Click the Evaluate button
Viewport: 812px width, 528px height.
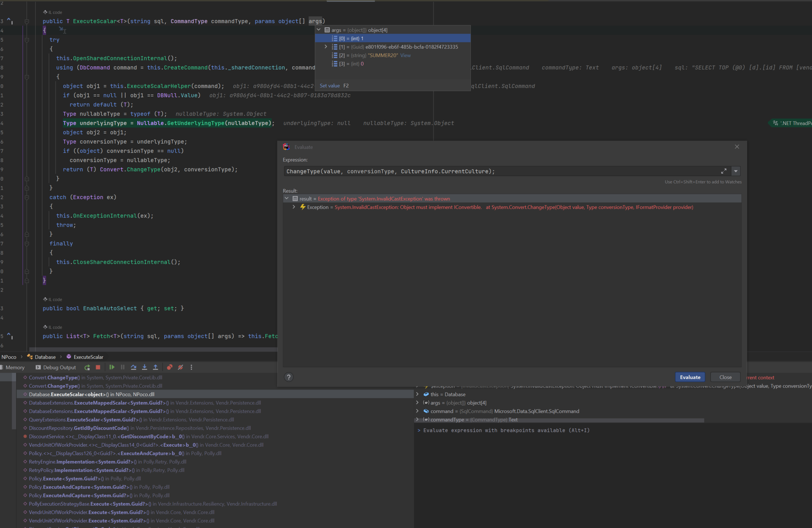[690, 377]
